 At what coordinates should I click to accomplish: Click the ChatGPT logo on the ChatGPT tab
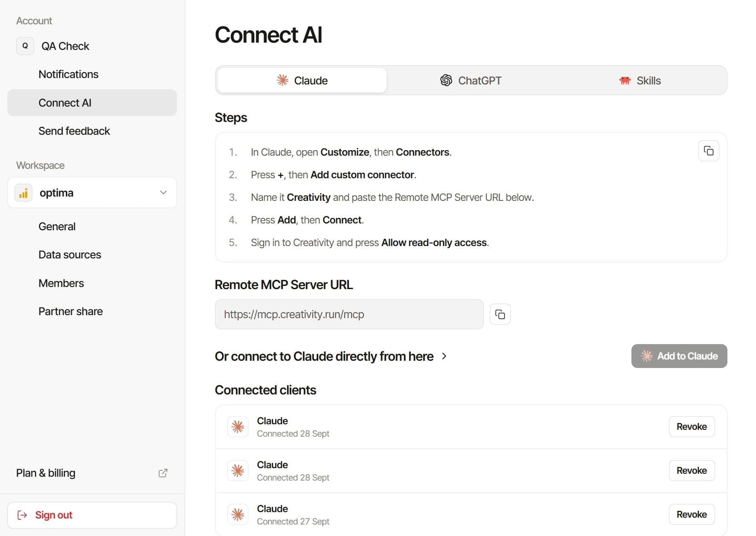coord(446,80)
